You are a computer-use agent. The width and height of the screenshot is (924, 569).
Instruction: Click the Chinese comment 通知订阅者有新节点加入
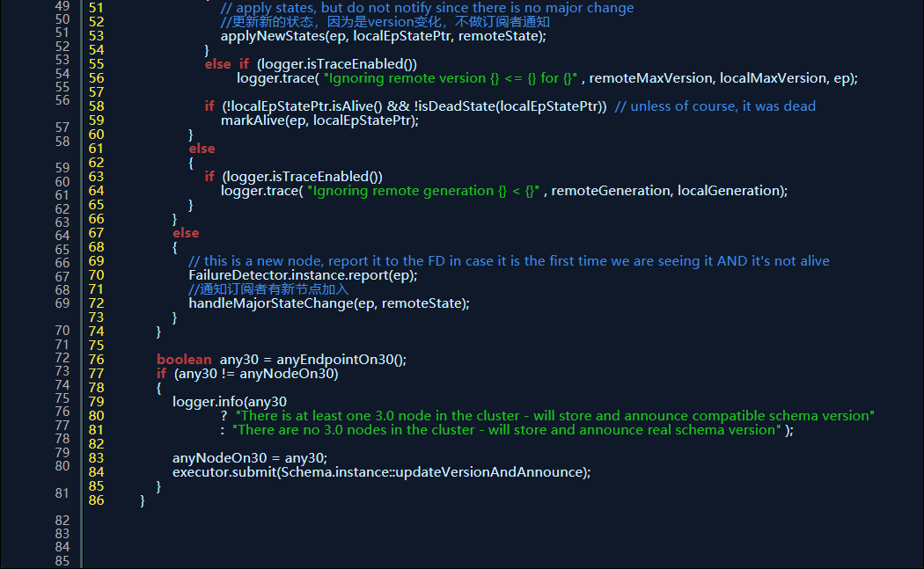[268, 289]
